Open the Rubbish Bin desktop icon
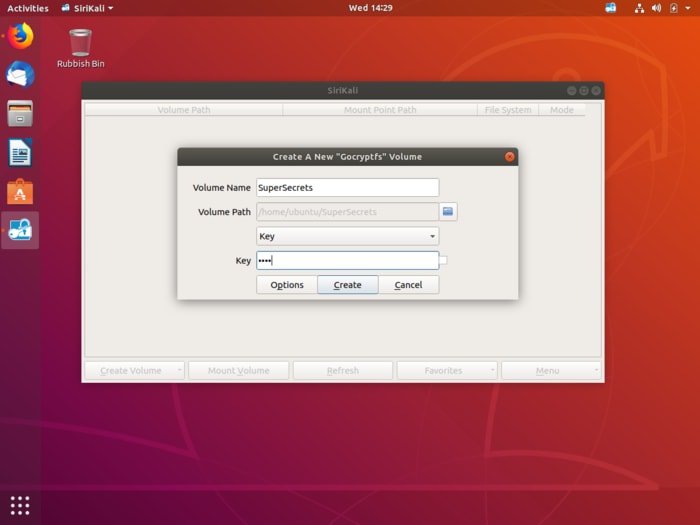700x525 pixels. point(80,44)
